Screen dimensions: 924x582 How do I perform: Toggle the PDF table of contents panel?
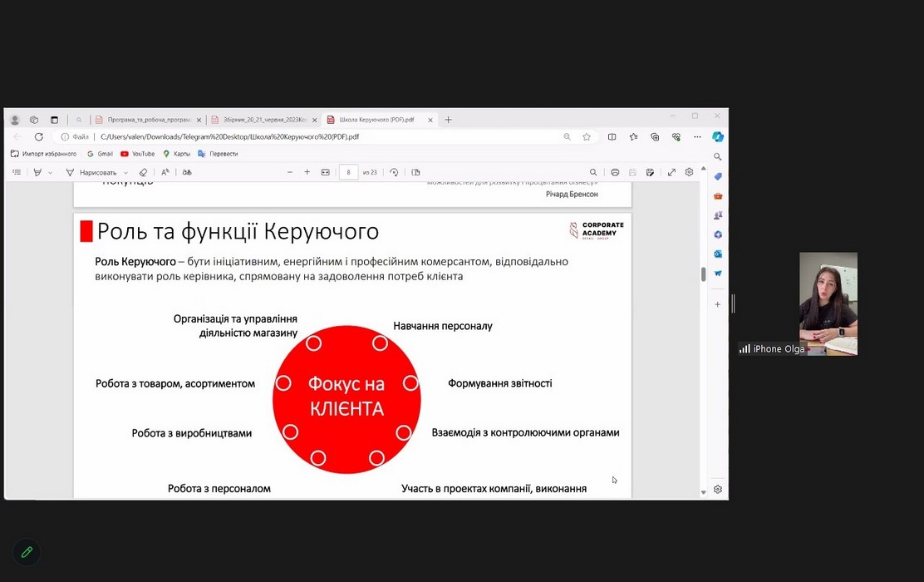pyautogui.click(x=16, y=172)
